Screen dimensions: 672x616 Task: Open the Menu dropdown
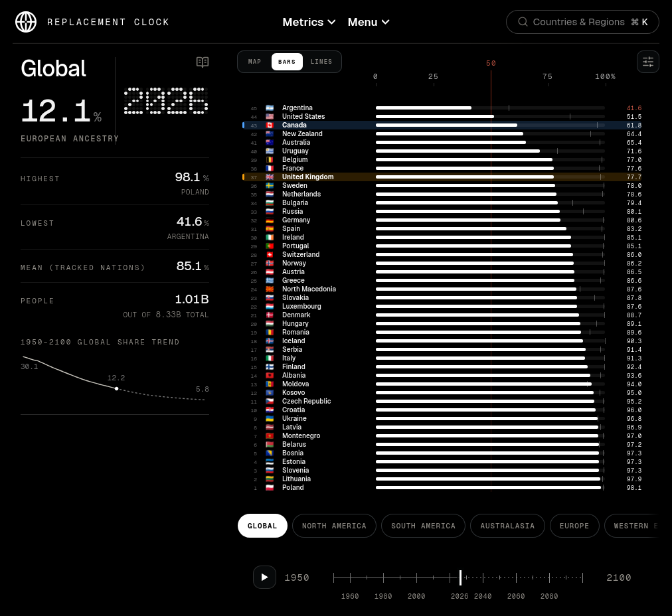[369, 22]
